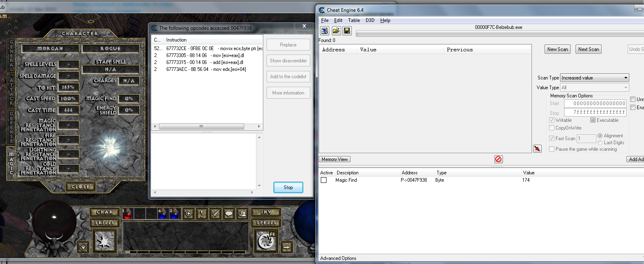Toggle the Writable checkbox
Screen dimensions: 644x264
(x=551, y=120)
